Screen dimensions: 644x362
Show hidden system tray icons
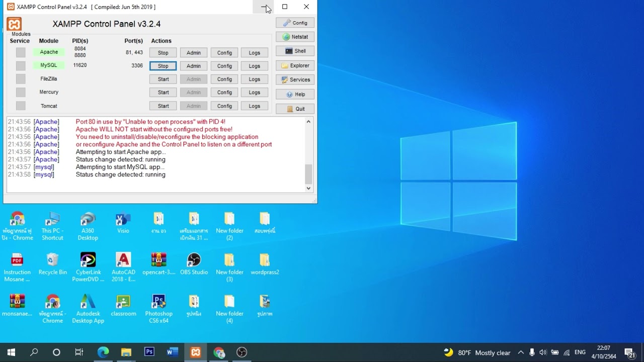521,352
